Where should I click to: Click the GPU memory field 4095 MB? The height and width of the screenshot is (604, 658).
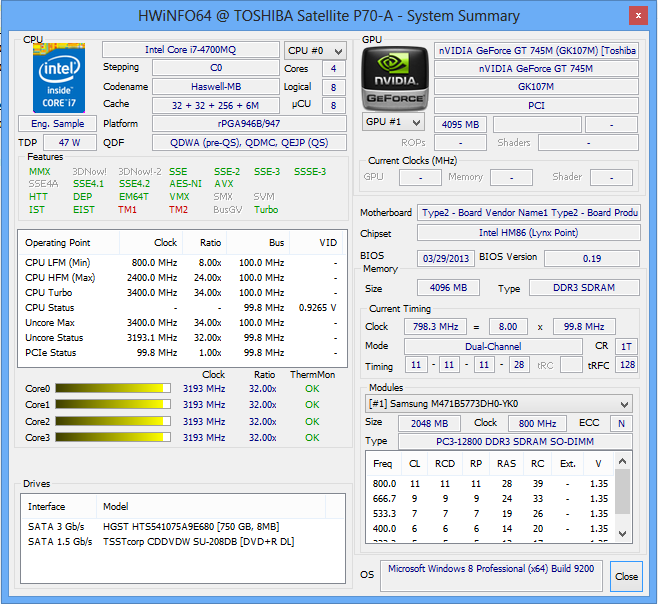[460, 125]
